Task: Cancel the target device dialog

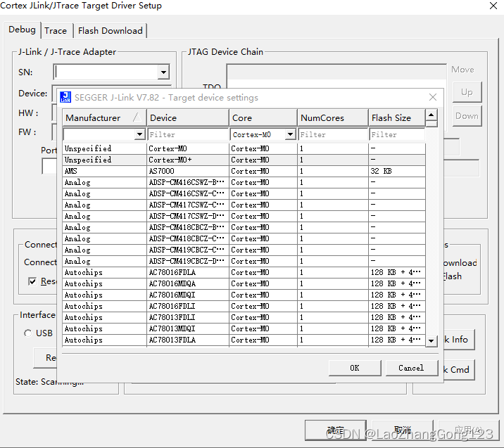Action: (x=411, y=368)
